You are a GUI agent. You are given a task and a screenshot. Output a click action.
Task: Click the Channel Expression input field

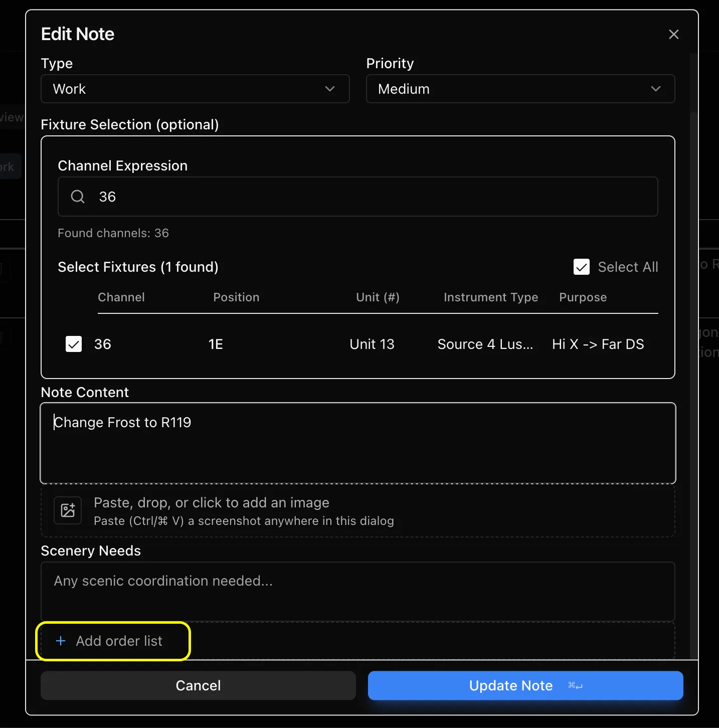point(357,197)
